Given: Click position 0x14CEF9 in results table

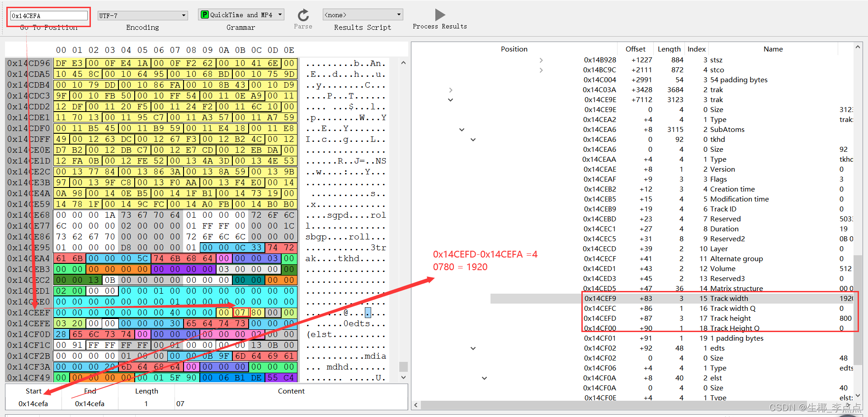Looking at the screenshot, I should pos(600,299).
